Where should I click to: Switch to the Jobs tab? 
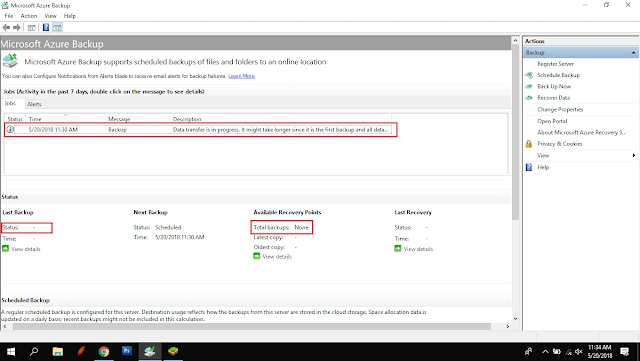point(10,104)
